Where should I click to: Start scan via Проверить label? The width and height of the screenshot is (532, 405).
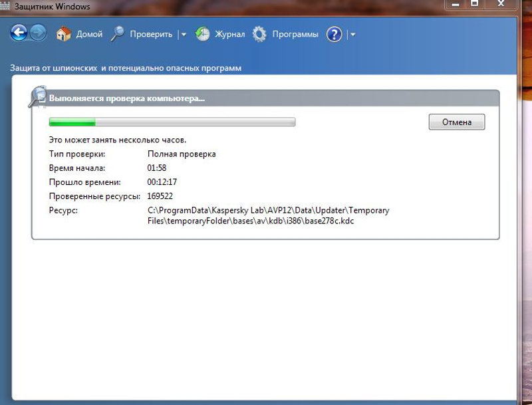click(151, 35)
